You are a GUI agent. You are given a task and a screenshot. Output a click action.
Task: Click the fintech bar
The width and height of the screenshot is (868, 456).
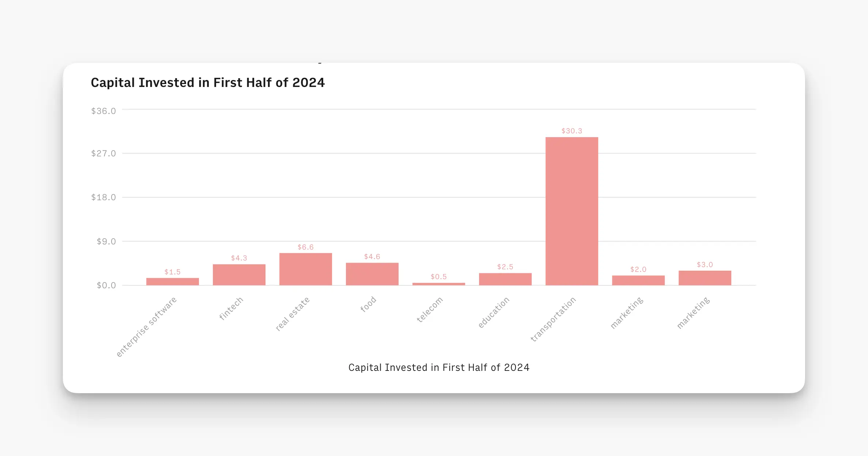(239, 275)
